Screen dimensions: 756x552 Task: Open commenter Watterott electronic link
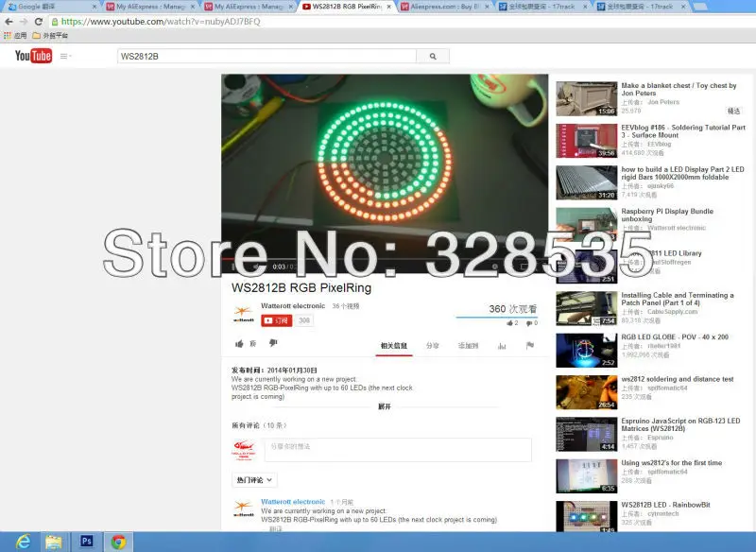293,502
